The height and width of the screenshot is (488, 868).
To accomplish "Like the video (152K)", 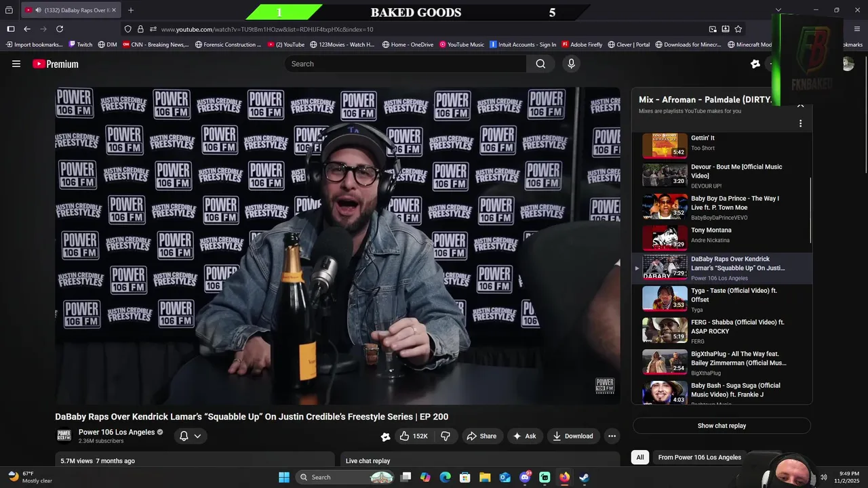I will tap(414, 436).
